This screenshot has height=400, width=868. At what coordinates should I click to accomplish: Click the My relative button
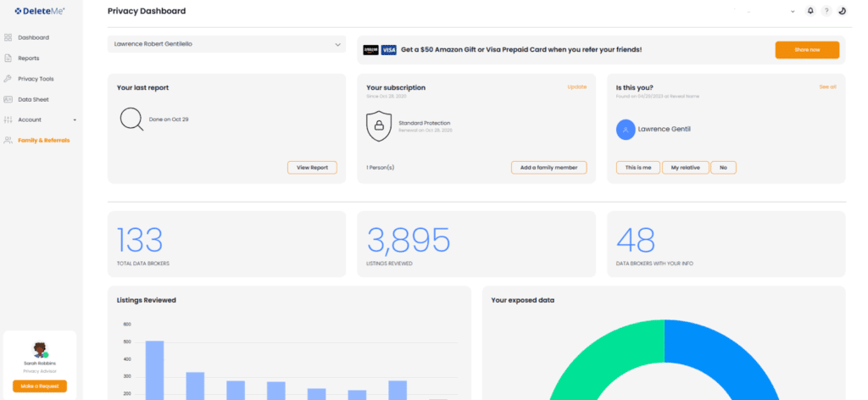685,168
